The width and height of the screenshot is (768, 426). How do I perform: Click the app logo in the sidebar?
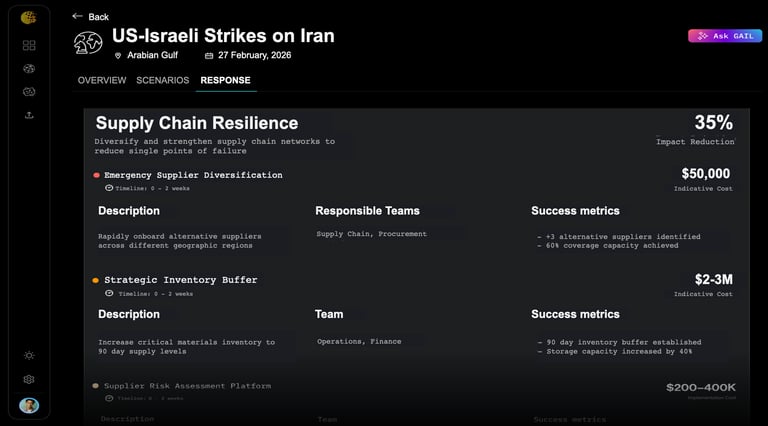coord(28,17)
